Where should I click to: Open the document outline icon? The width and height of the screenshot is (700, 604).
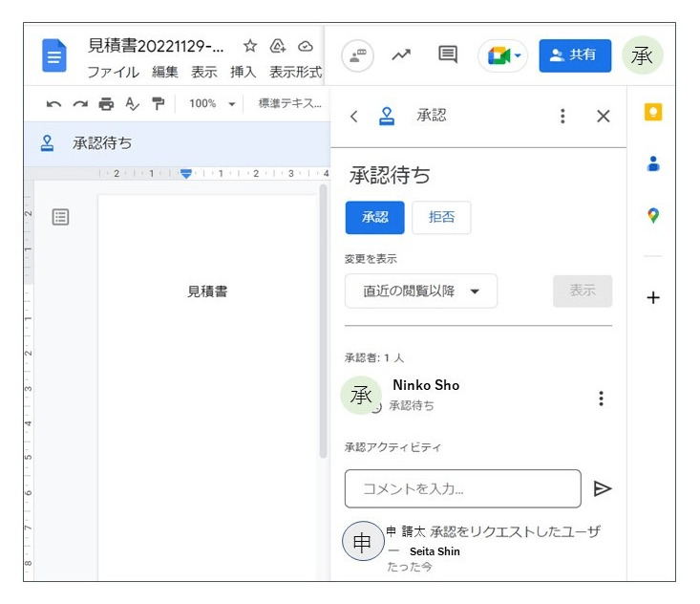click(60, 217)
